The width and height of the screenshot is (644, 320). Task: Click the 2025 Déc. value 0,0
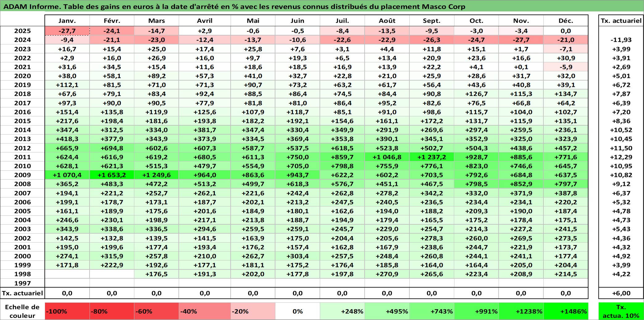(566, 31)
